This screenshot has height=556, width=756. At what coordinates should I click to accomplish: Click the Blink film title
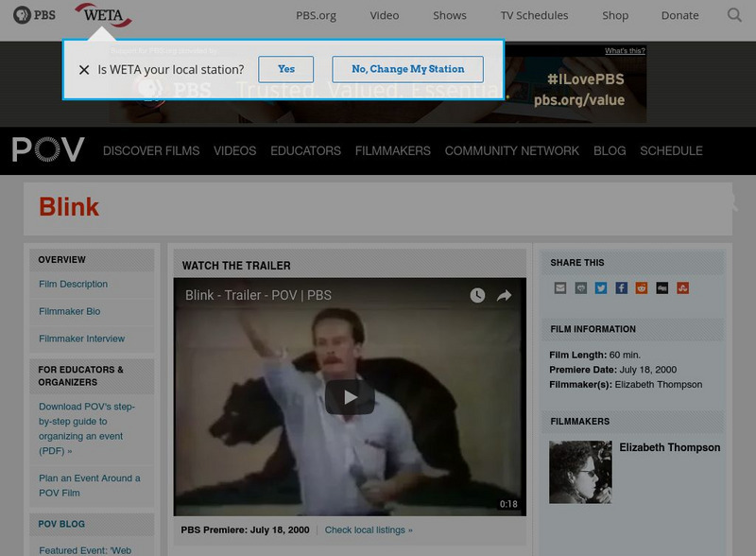coord(69,207)
